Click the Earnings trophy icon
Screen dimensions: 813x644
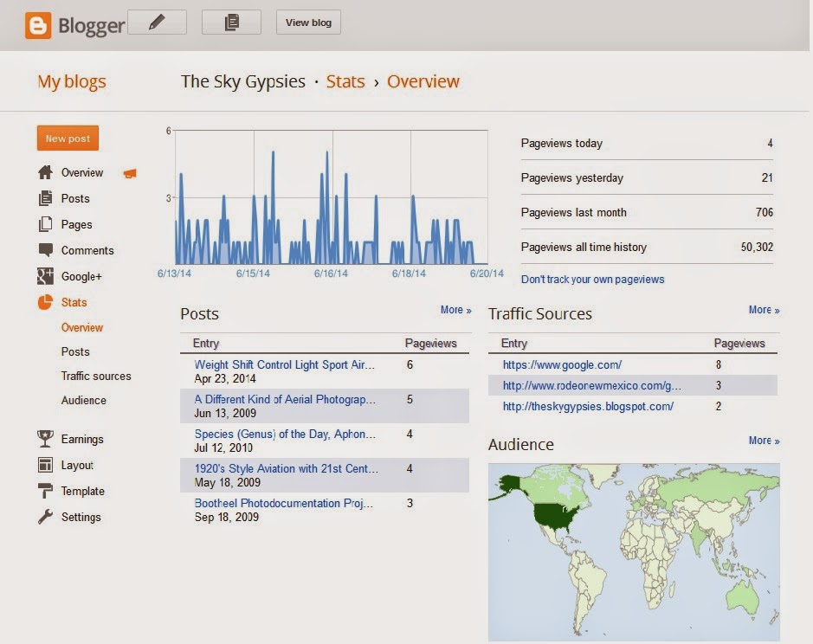tap(45, 439)
